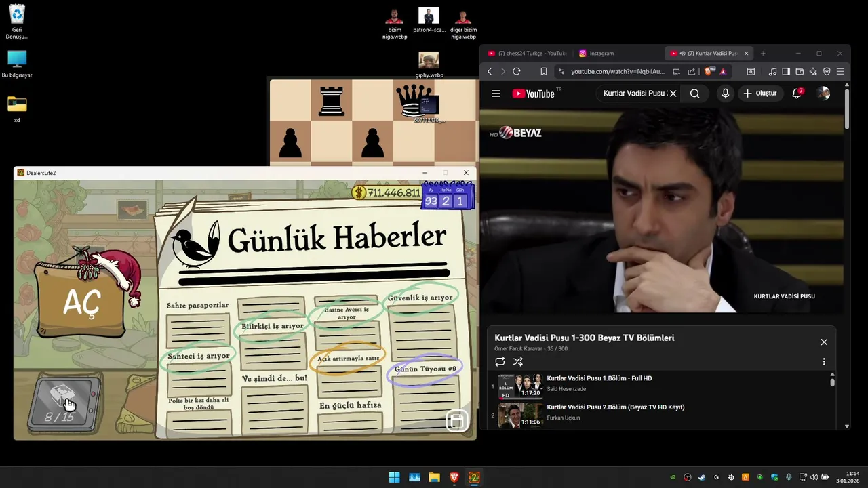This screenshot has width=868, height=488.
Task: Open YouTube notifications bell
Action: pos(797,94)
